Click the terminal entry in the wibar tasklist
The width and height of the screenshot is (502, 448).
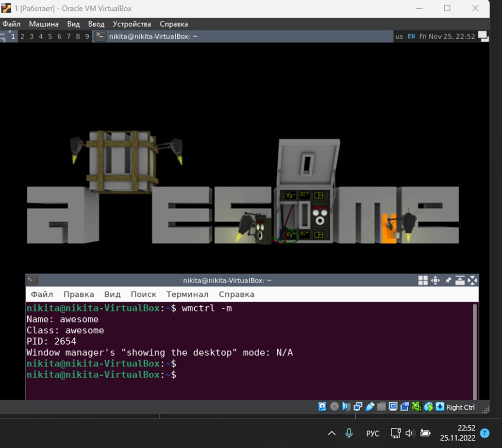coord(242,36)
